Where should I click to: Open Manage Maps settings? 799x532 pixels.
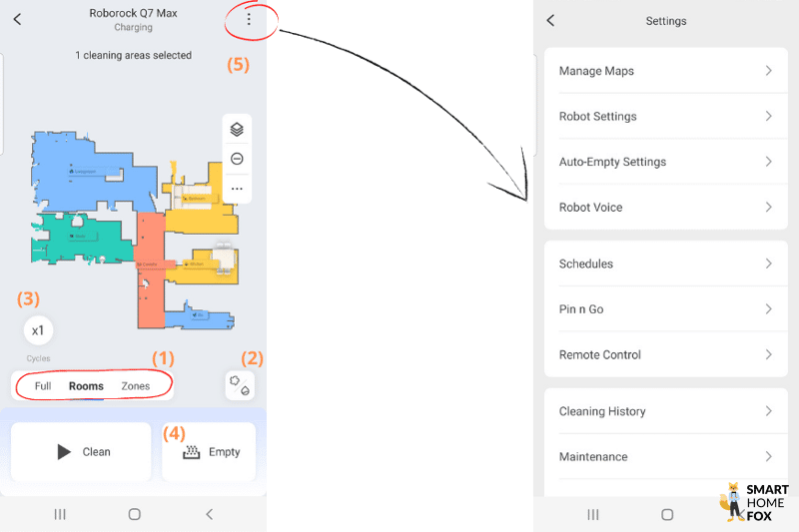click(x=666, y=71)
